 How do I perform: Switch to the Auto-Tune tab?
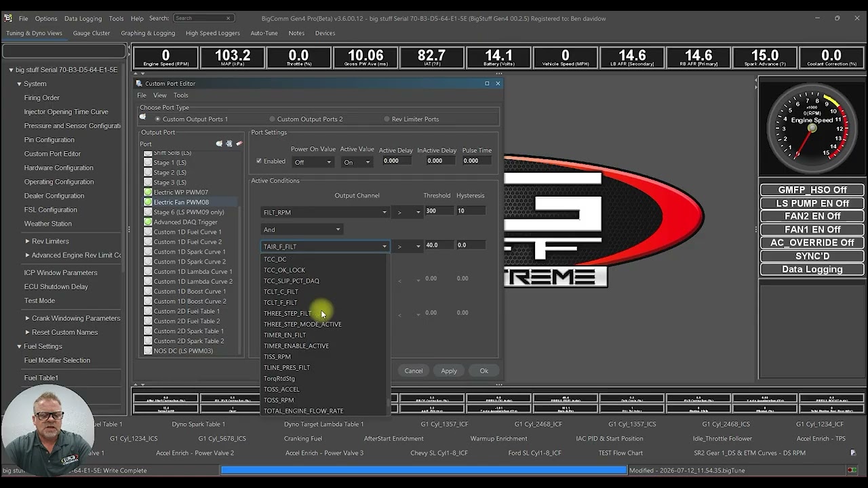pyautogui.click(x=264, y=33)
